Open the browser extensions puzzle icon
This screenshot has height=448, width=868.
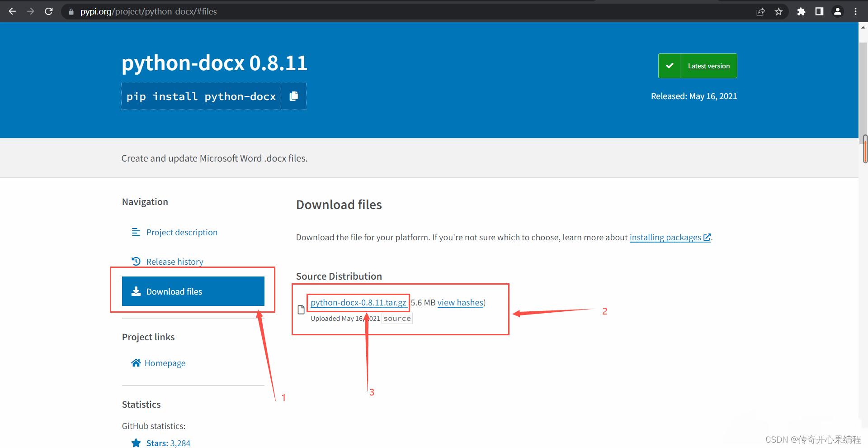tap(801, 12)
